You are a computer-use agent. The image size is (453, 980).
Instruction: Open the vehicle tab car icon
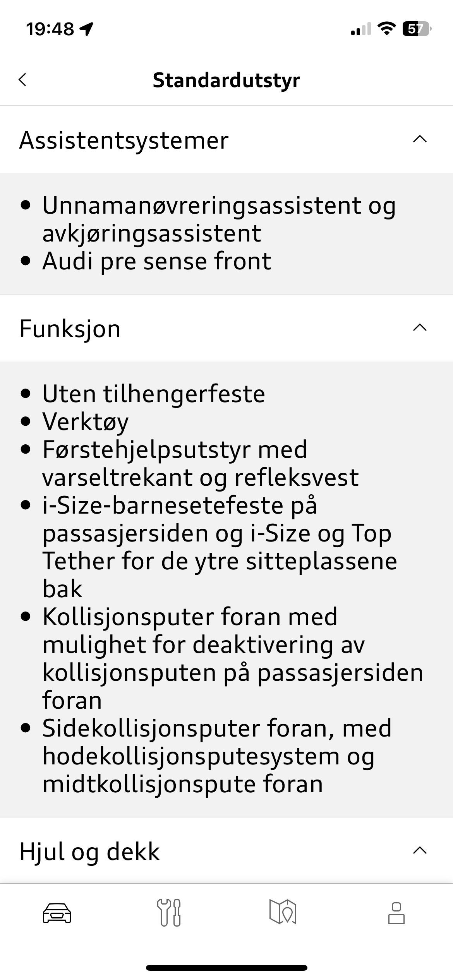coord(57,913)
